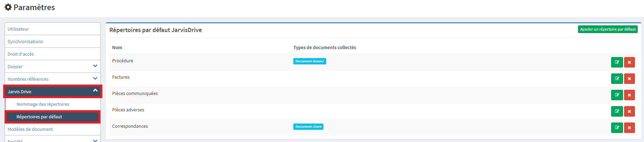Expand the Nombres références chevron
Image resolution: width=644 pixels, height=142 pixels.
[95, 78]
